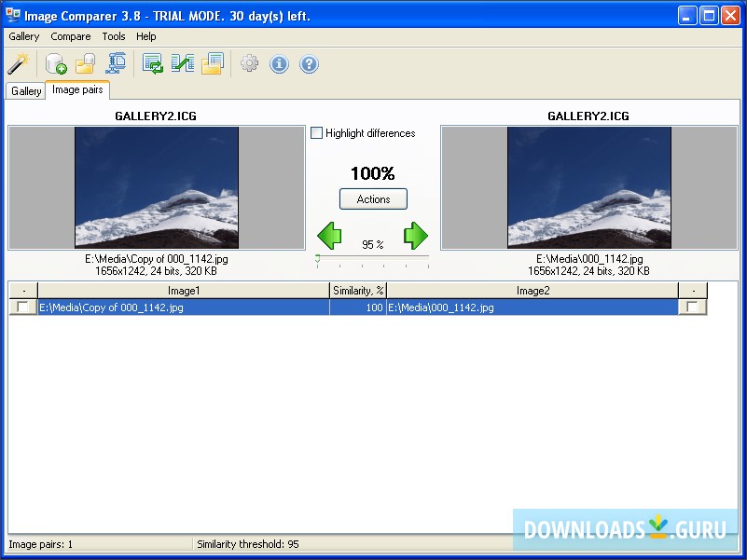This screenshot has width=747, height=560.
Task: Click the copy results toolbar icon
Action: pyautogui.click(x=212, y=63)
